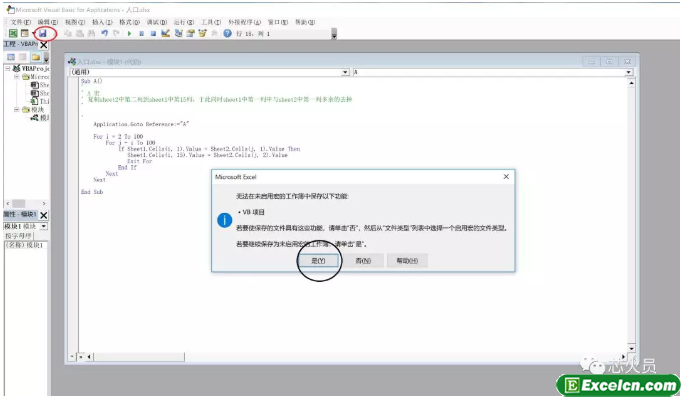681x397 pixels.
Task: Open toolbar options arrow at toolbar end
Action: pyautogui.click(x=334, y=34)
